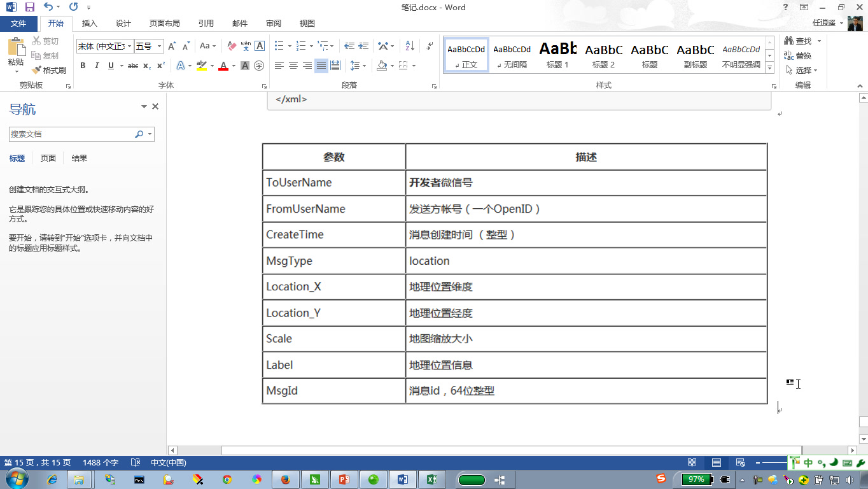Click the Copy (复制) button
The image size is (868, 489).
point(45,55)
